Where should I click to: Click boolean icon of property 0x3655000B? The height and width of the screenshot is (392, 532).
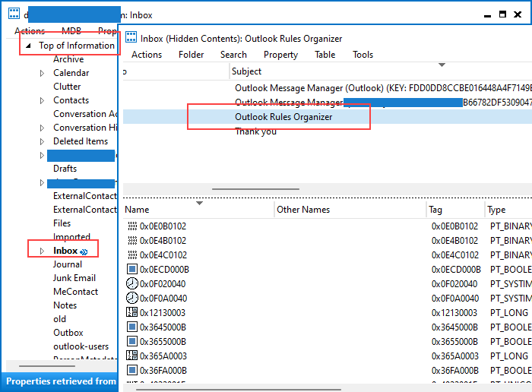click(x=132, y=341)
